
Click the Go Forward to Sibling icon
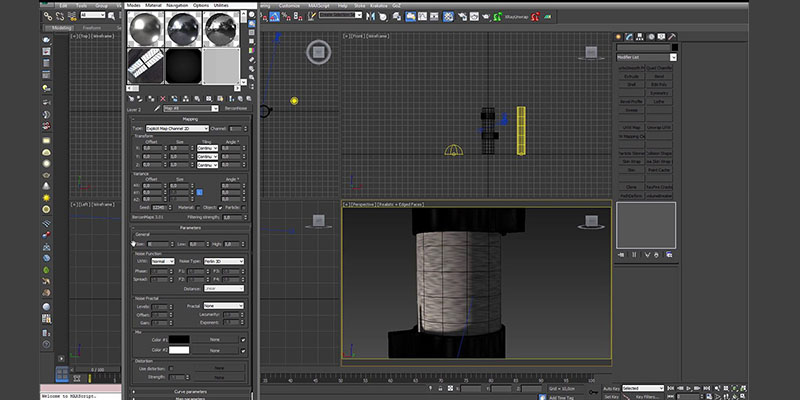[x=248, y=98]
